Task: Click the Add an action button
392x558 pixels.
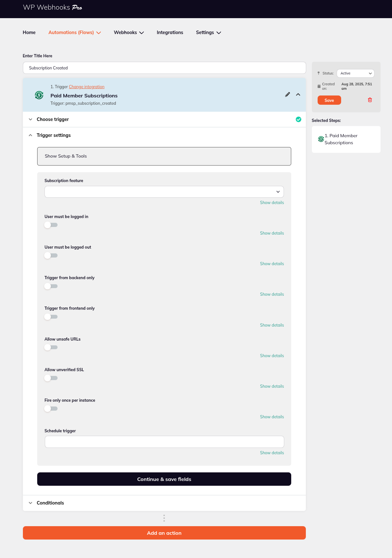Action: point(164,533)
